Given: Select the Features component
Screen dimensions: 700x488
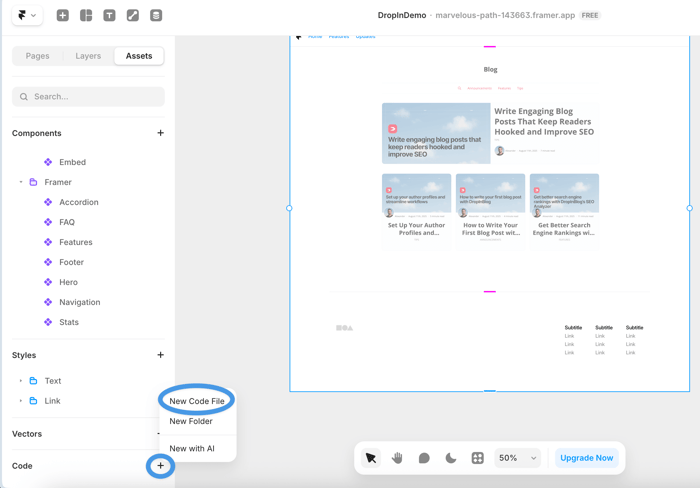Looking at the screenshot, I should pyautogui.click(x=76, y=242).
